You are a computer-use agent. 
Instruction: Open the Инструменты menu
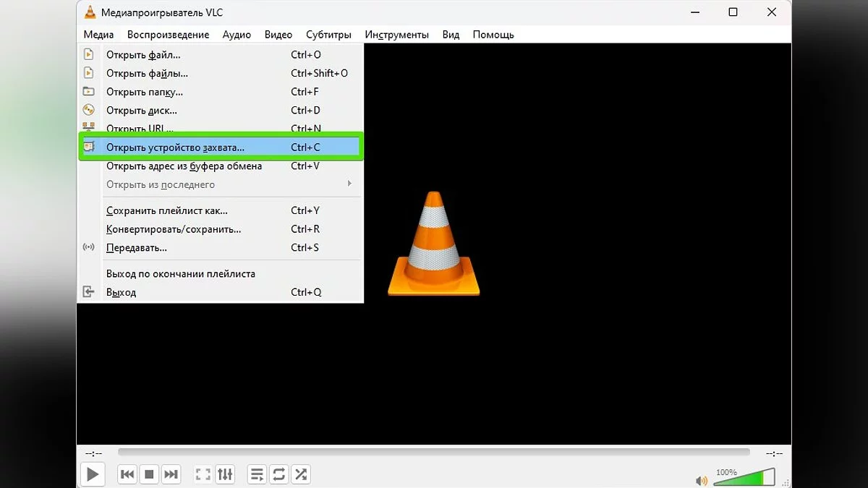396,35
